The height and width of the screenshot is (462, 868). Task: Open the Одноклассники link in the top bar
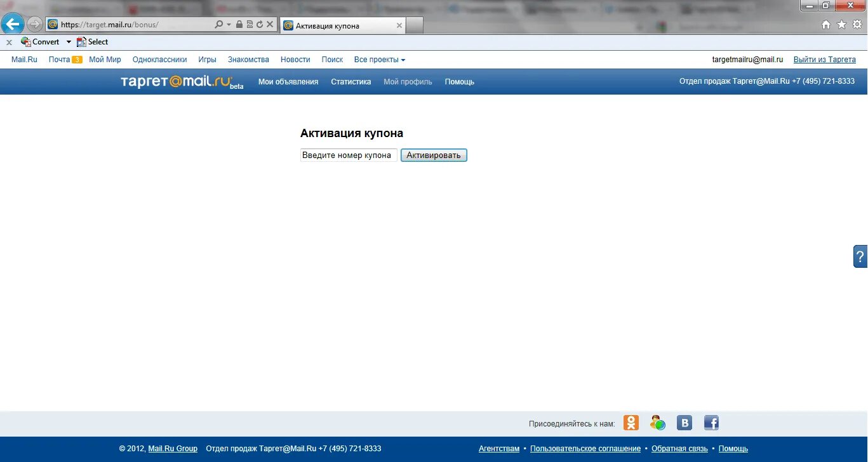tap(159, 60)
